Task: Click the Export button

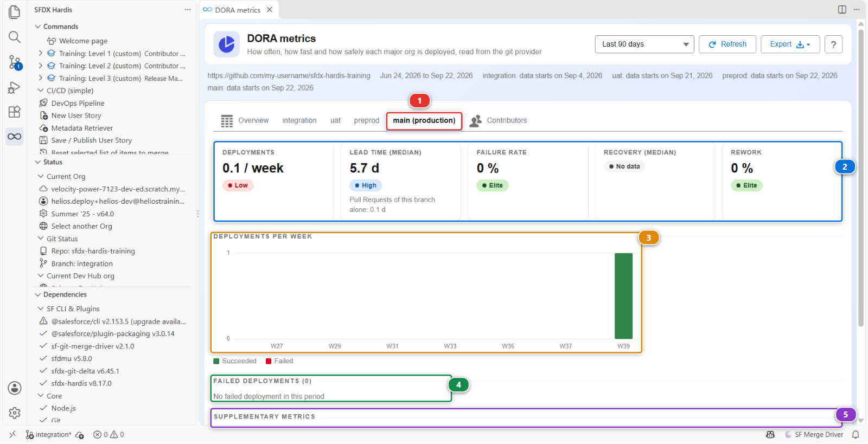Action: point(790,44)
